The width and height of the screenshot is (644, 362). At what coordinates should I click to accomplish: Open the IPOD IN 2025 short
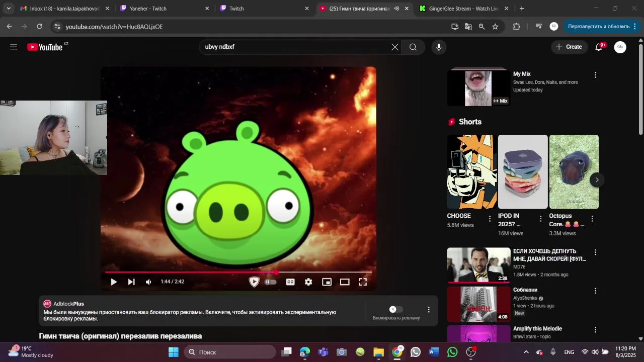tap(523, 171)
